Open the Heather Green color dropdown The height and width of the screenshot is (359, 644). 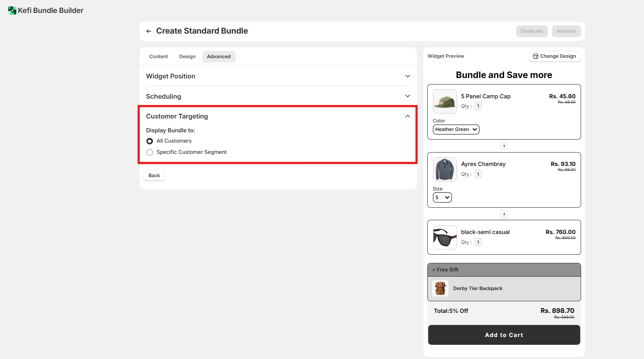[x=456, y=129]
